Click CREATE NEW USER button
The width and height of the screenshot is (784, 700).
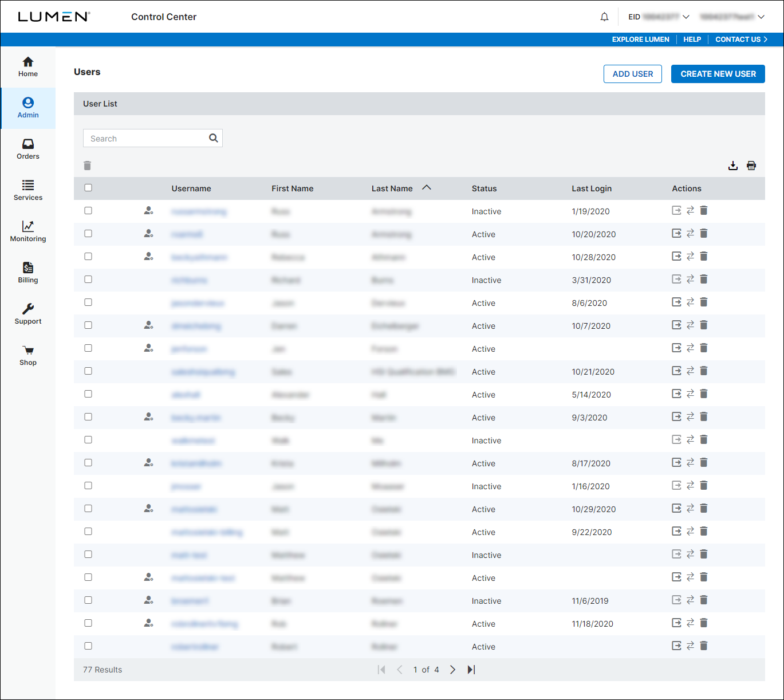[x=718, y=74]
